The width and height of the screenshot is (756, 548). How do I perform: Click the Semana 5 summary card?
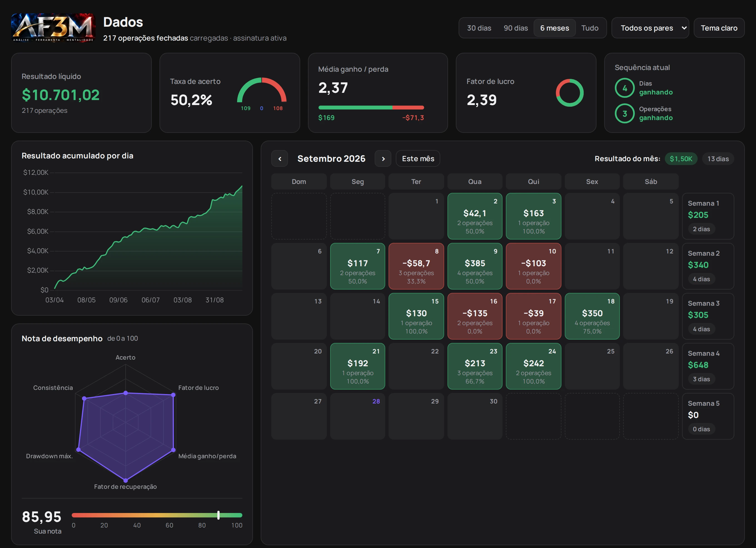[708, 416]
